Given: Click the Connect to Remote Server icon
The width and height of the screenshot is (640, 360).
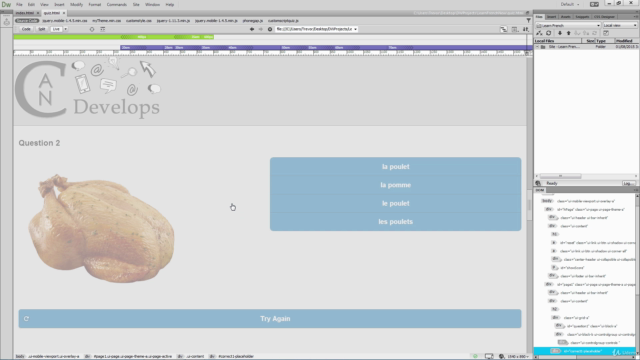Looking at the screenshot, I should click(x=539, y=33).
